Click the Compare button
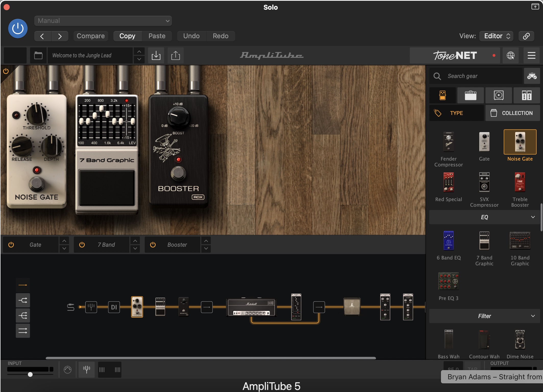Image resolution: width=543 pixels, height=392 pixels. tap(91, 36)
